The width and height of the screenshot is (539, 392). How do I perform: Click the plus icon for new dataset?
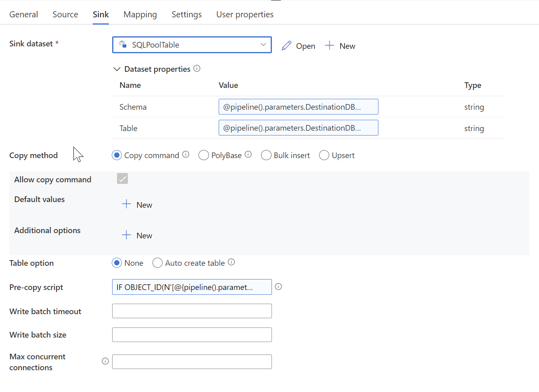(x=329, y=45)
